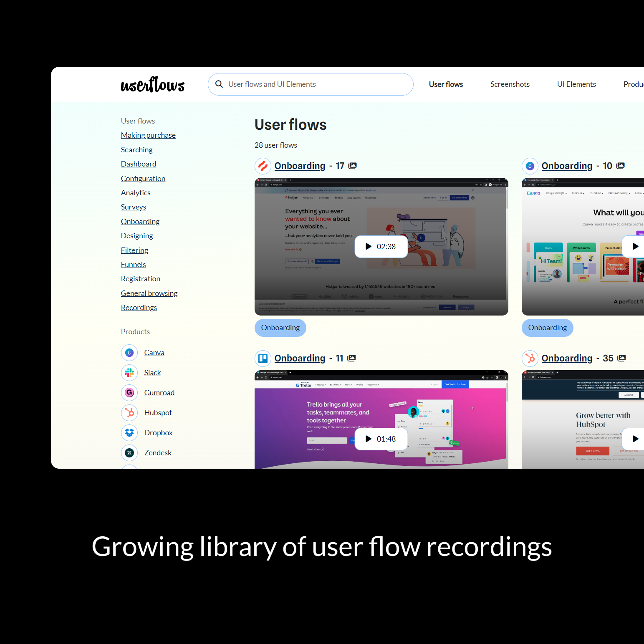Click the Gumroad product icon
The width and height of the screenshot is (644, 644).
(x=129, y=393)
